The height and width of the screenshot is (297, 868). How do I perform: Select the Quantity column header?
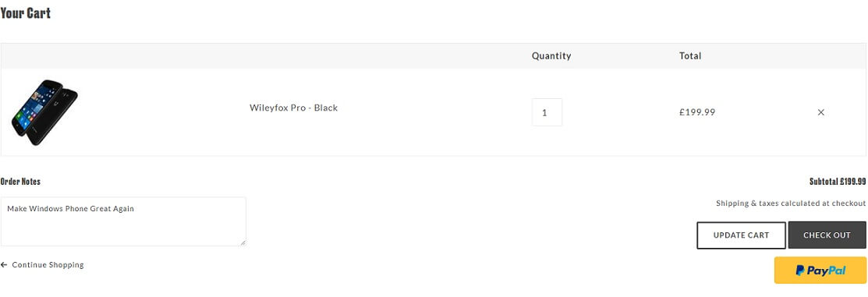[551, 56]
